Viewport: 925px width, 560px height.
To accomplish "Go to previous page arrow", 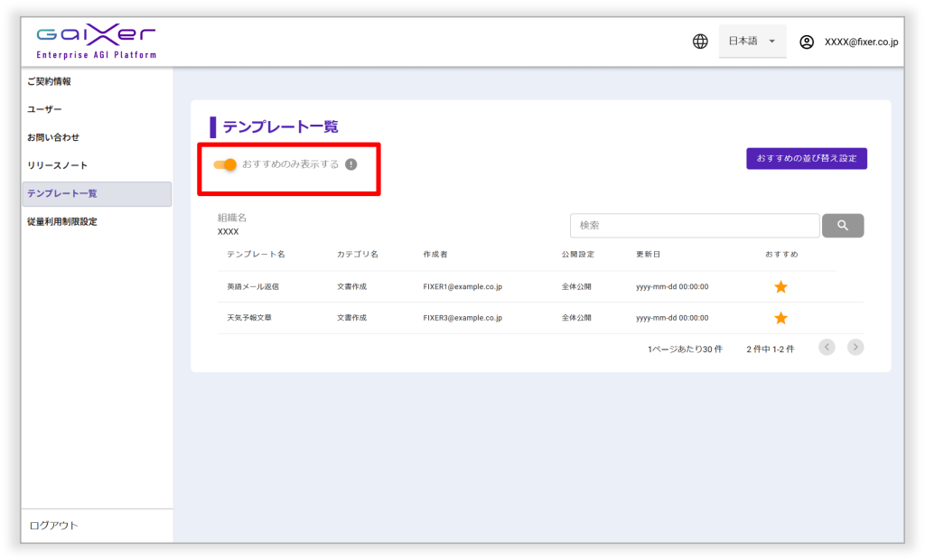I will [827, 347].
